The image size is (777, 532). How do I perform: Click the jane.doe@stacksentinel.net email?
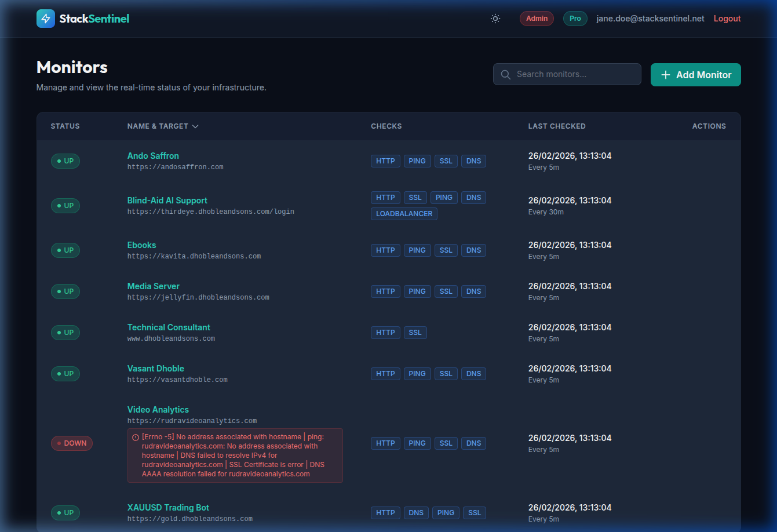click(x=650, y=19)
